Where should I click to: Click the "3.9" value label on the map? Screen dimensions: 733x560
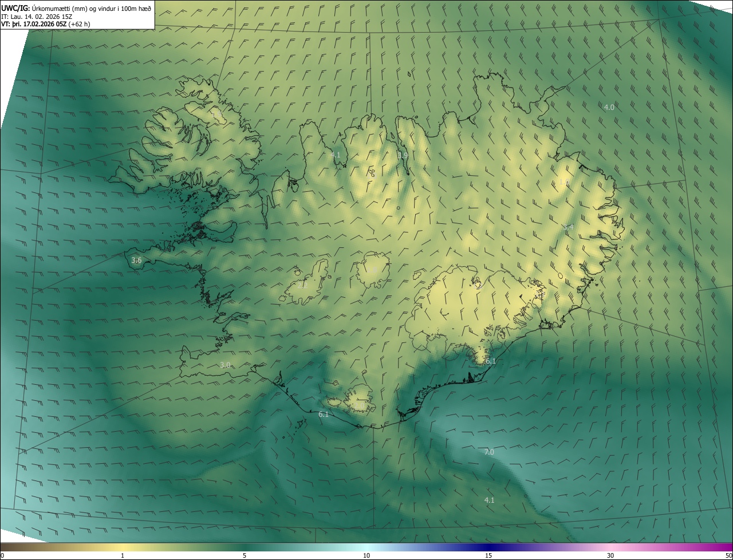point(403,155)
